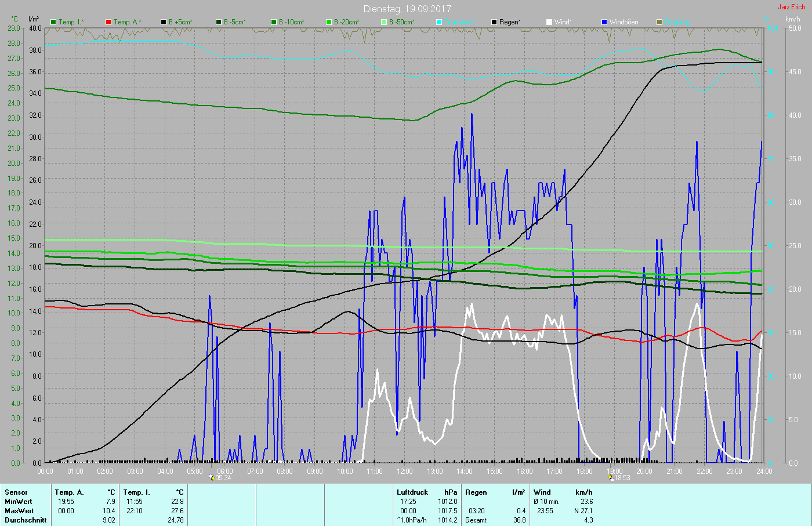Click the cyan humidity legend swatch
Image resolution: width=812 pixels, height=526 pixels.
(439, 22)
